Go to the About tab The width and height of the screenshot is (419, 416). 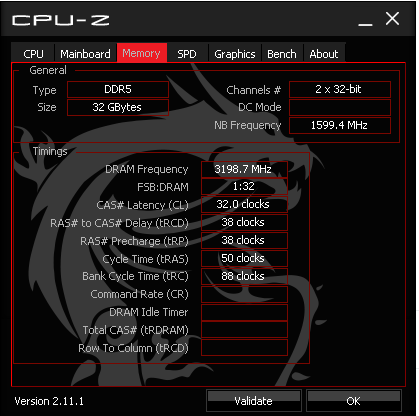[x=324, y=53]
